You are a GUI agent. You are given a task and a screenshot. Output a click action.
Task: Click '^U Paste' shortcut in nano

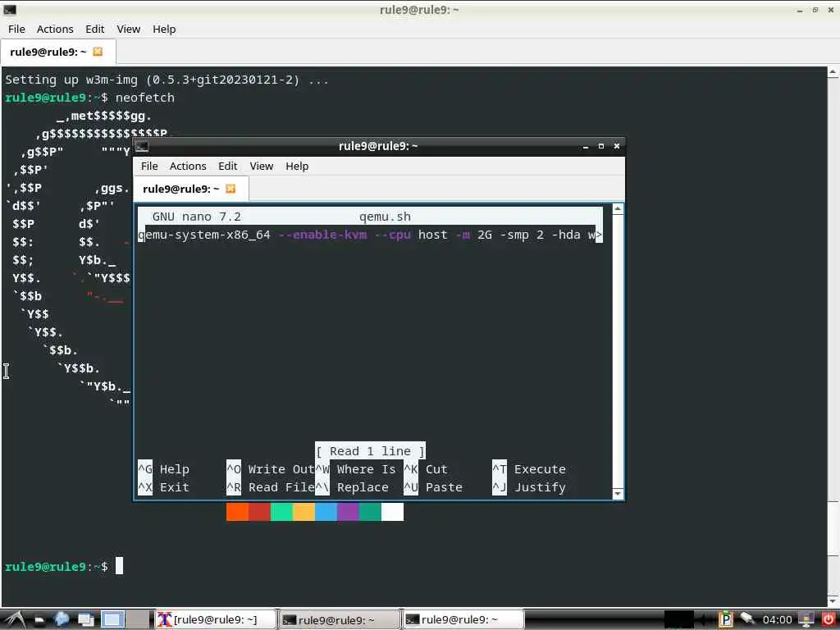pyautogui.click(x=433, y=487)
